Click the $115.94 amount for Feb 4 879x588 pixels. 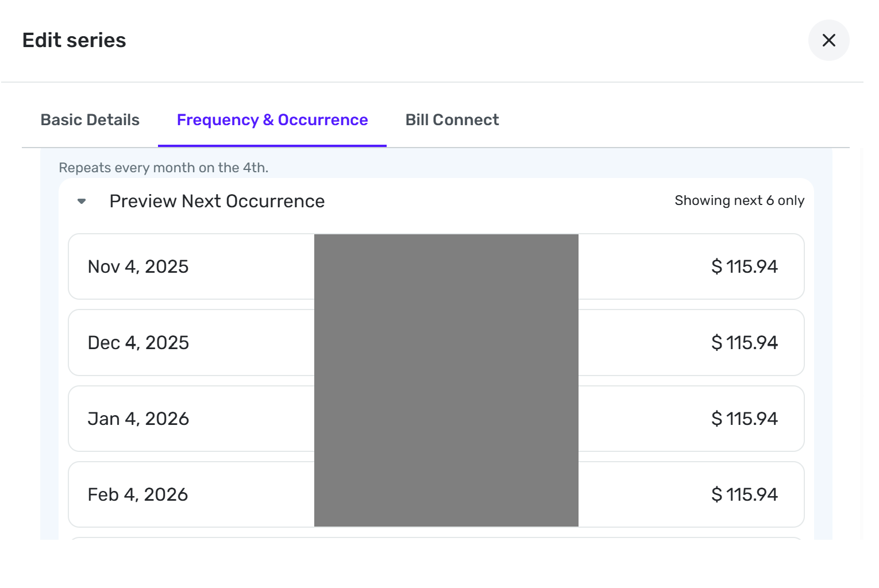pos(745,494)
